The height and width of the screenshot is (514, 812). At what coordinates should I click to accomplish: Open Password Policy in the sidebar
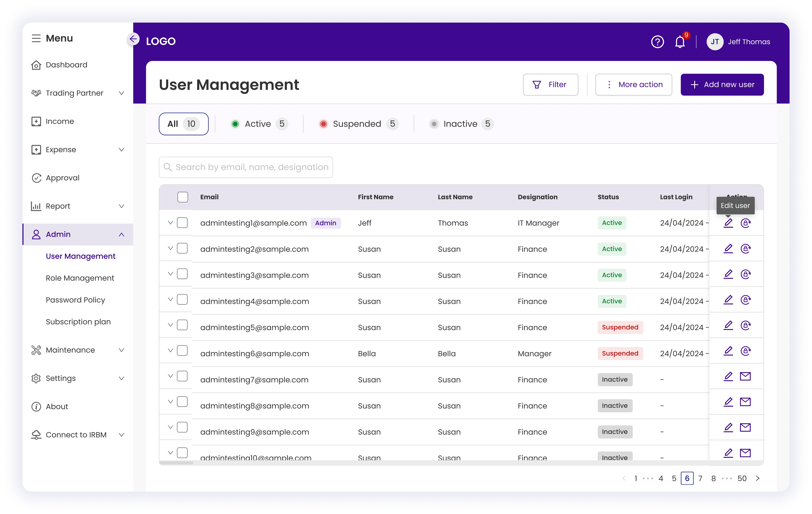pyautogui.click(x=75, y=300)
